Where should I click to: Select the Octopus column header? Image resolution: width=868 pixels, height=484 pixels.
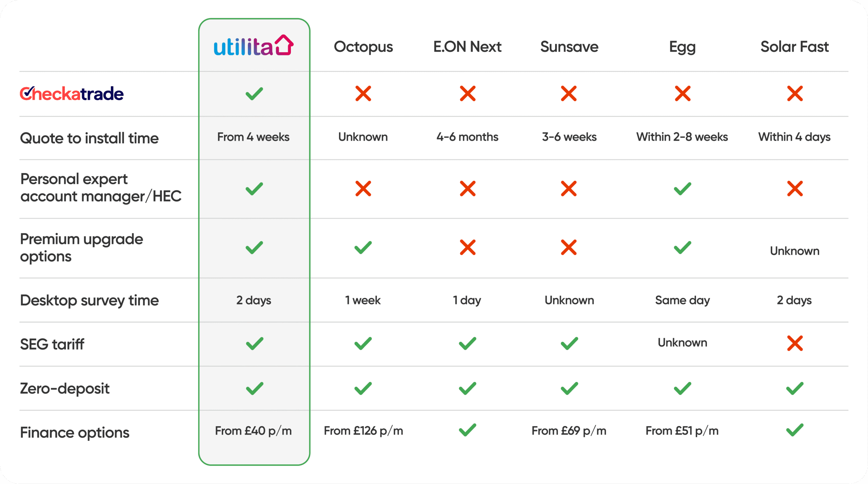(363, 47)
